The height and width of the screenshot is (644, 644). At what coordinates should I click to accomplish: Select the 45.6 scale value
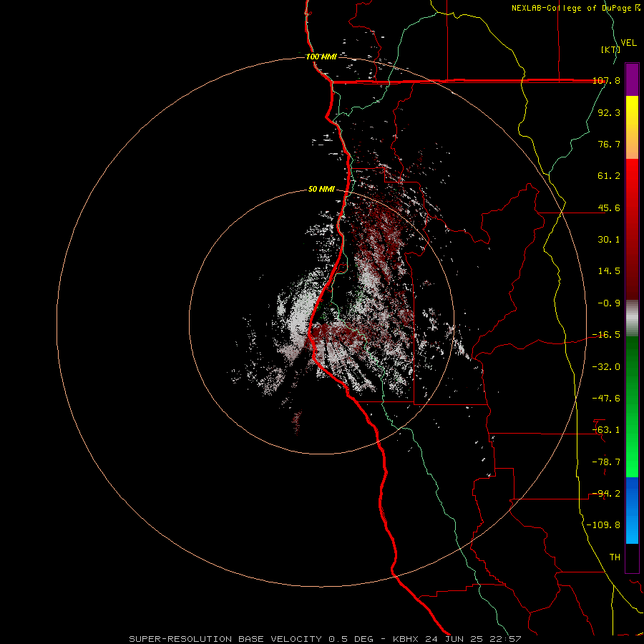(x=609, y=208)
